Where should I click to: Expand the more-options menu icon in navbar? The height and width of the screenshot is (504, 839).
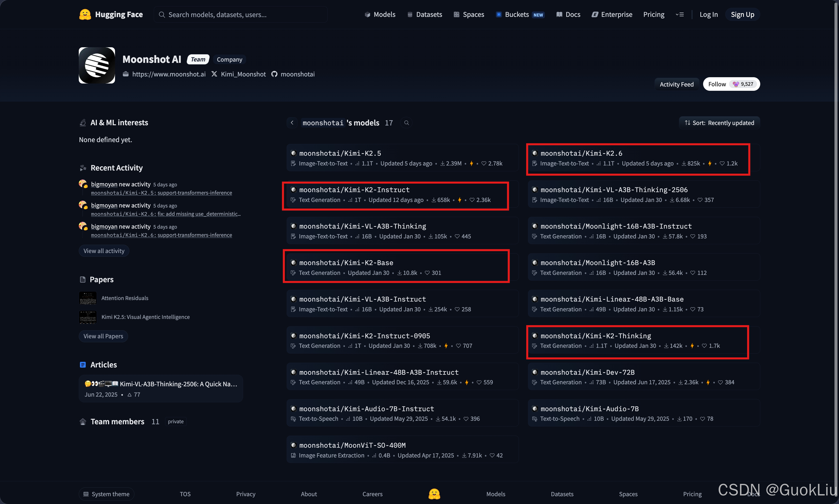tap(680, 14)
